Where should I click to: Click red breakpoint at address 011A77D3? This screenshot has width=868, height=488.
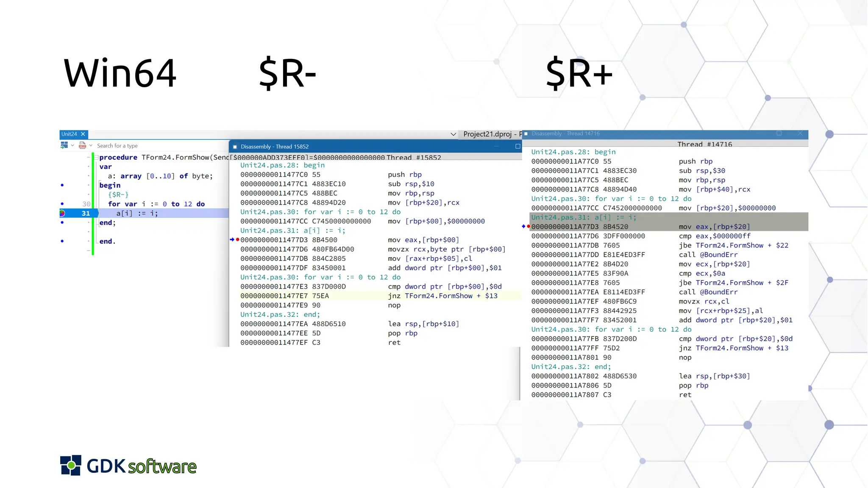(x=528, y=227)
